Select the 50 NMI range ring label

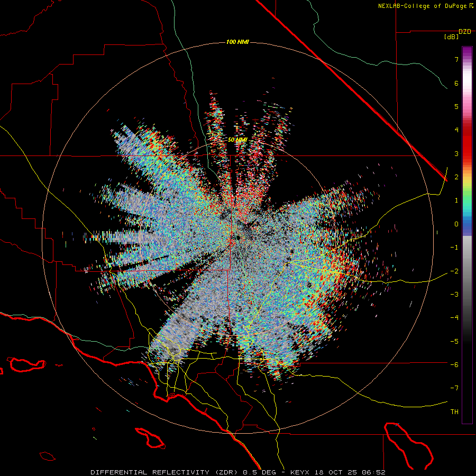pos(237,140)
